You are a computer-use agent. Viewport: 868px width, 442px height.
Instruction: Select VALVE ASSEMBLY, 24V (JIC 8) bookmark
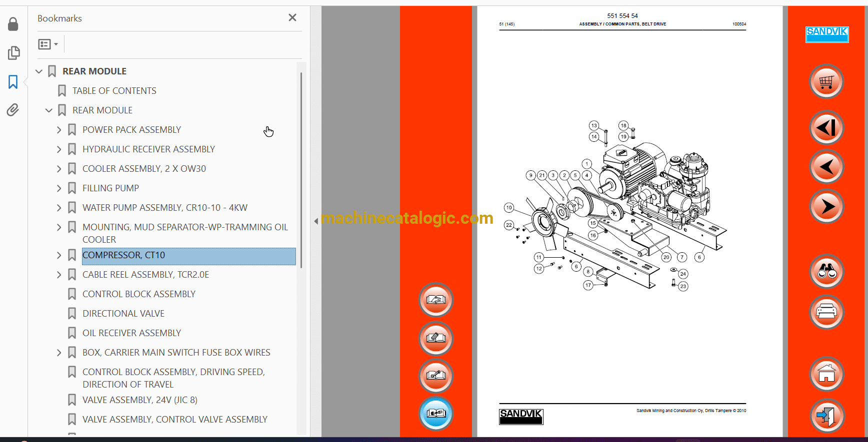(x=140, y=400)
